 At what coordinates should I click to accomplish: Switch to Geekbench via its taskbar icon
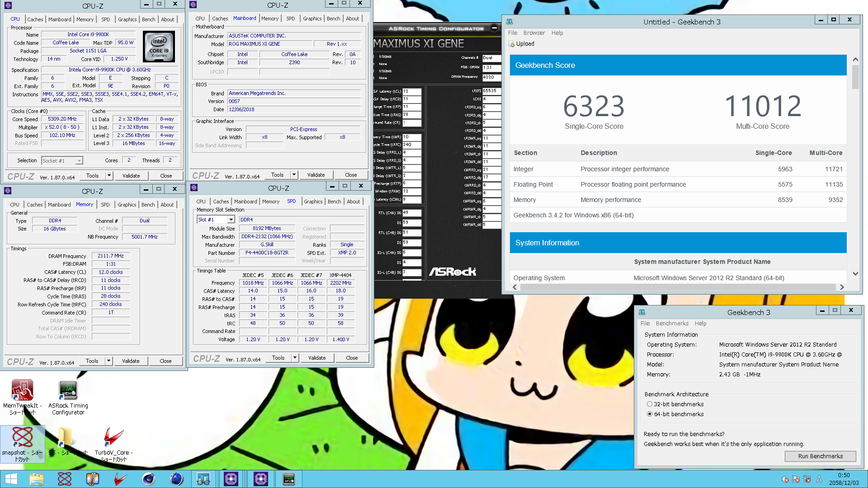[x=203, y=479]
